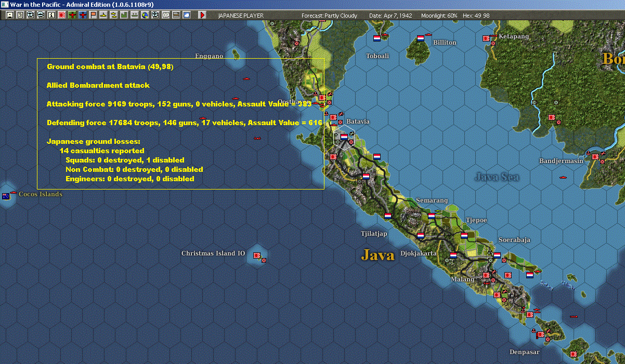
Task: Click the large Java island label
Action: 378,255
